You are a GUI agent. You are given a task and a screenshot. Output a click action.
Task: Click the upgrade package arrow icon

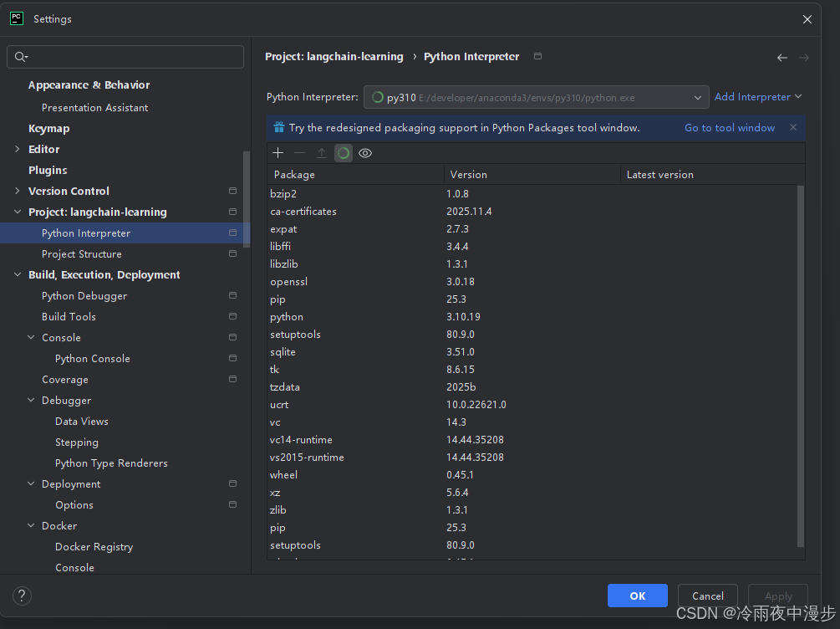tap(322, 153)
